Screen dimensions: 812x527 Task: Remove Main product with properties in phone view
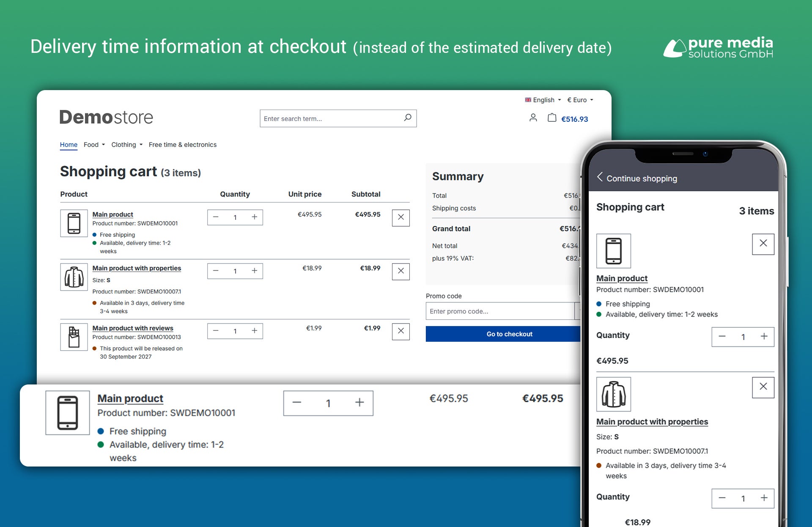tap(763, 387)
